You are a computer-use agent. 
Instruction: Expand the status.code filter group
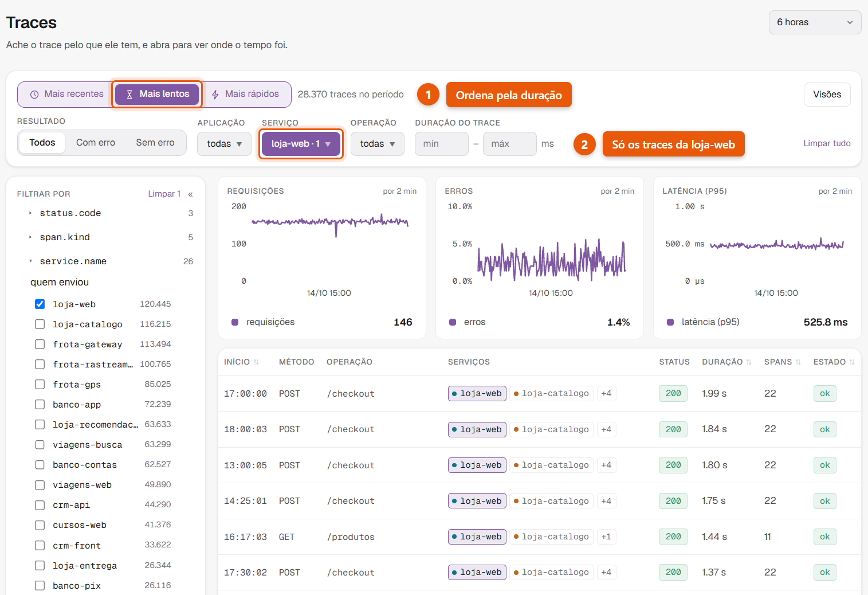coord(30,213)
